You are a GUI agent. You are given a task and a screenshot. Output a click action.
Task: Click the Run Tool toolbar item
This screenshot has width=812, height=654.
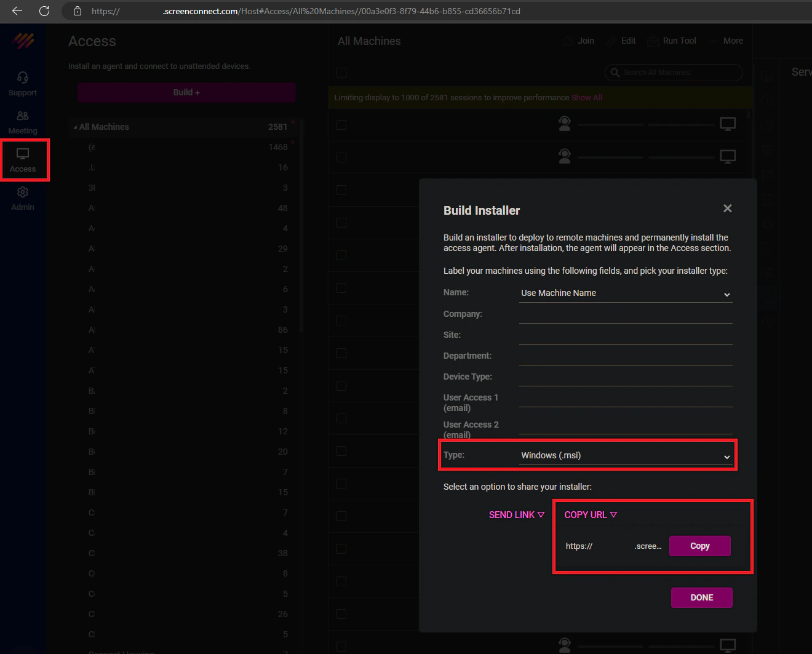coord(672,41)
